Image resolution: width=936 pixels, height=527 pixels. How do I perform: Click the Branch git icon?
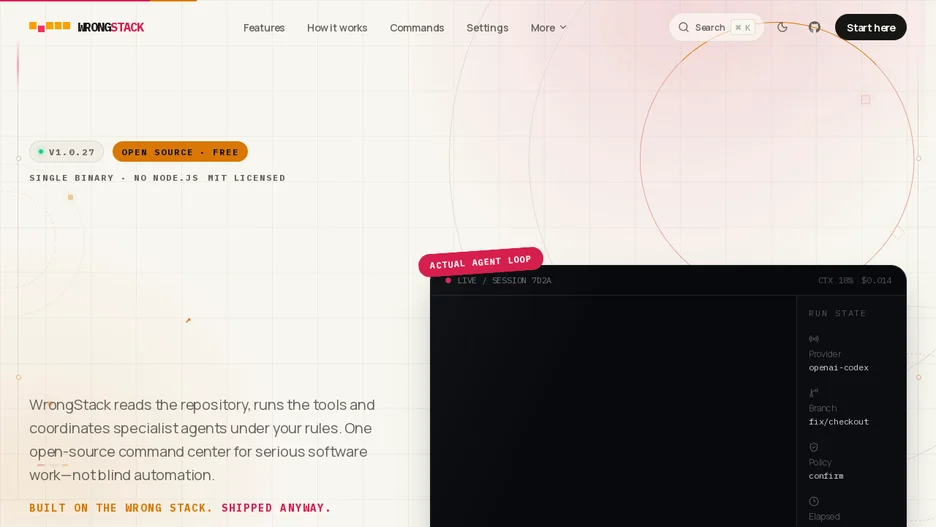click(814, 393)
